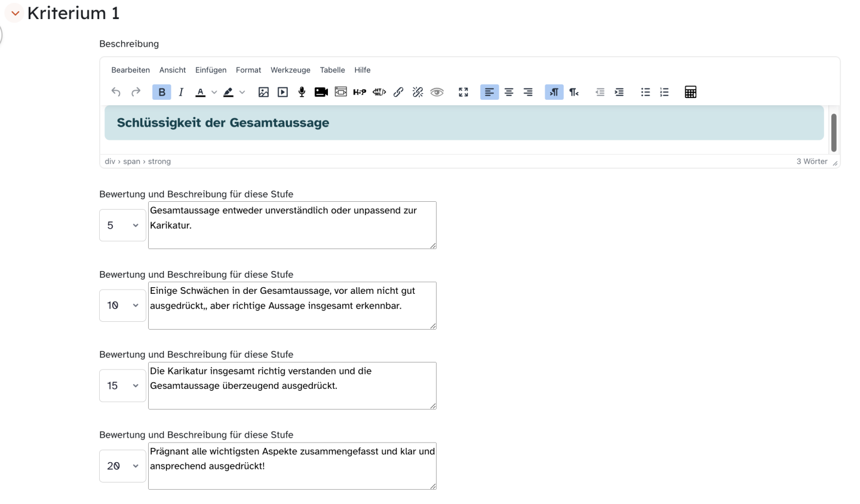Remove the link

pos(417,92)
